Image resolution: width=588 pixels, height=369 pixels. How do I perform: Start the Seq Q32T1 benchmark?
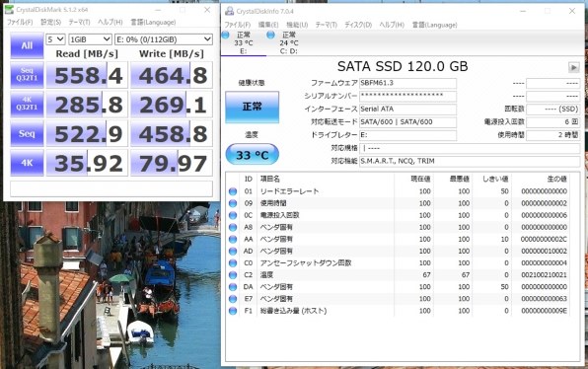tap(27, 75)
